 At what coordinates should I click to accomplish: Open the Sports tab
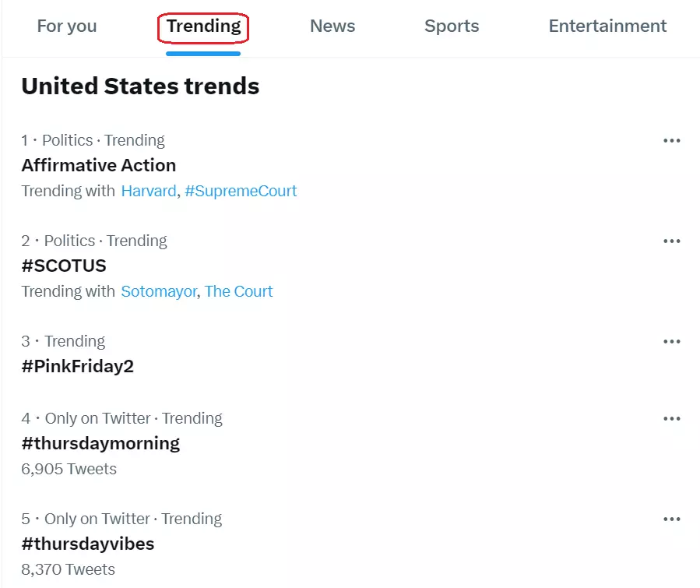452,26
